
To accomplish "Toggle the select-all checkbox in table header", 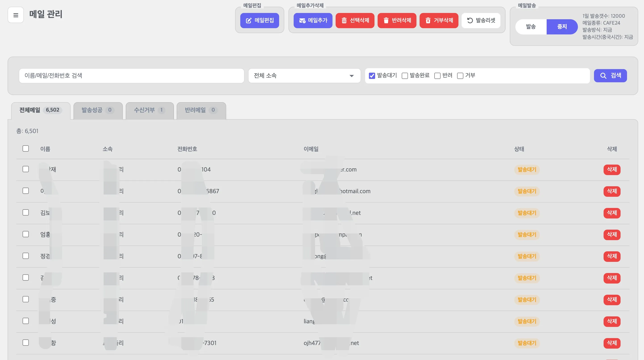I will pos(26,148).
